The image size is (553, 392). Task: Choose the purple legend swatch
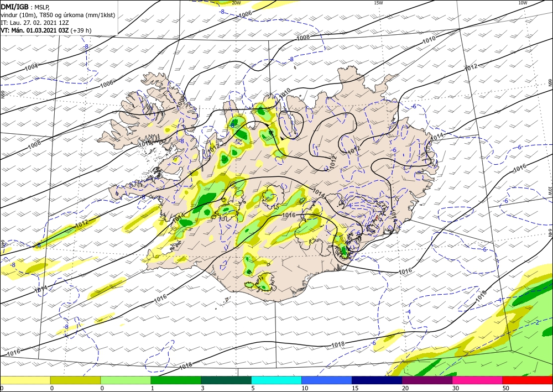(x=427, y=380)
